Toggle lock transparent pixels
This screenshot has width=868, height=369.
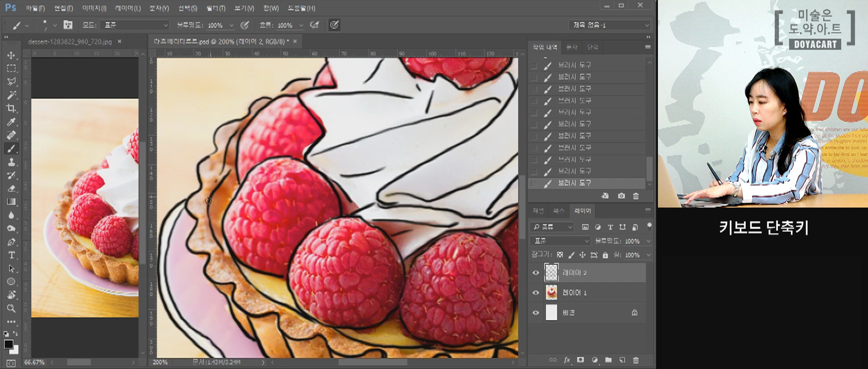[x=560, y=255]
